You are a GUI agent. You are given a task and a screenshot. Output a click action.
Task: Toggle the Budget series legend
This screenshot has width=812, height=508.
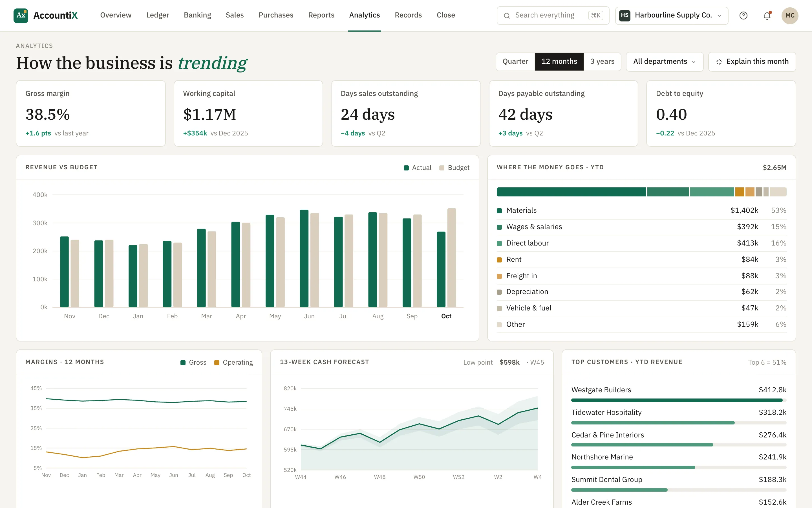coord(454,168)
